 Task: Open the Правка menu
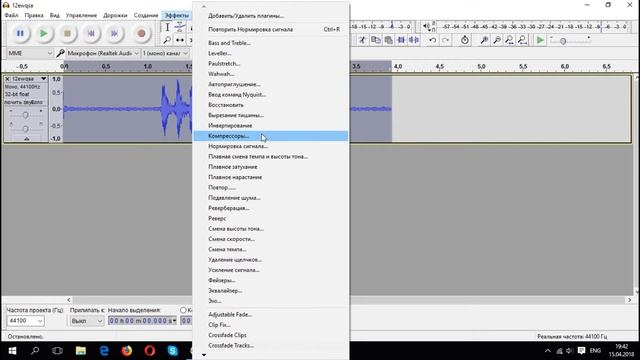pos(34,15)
